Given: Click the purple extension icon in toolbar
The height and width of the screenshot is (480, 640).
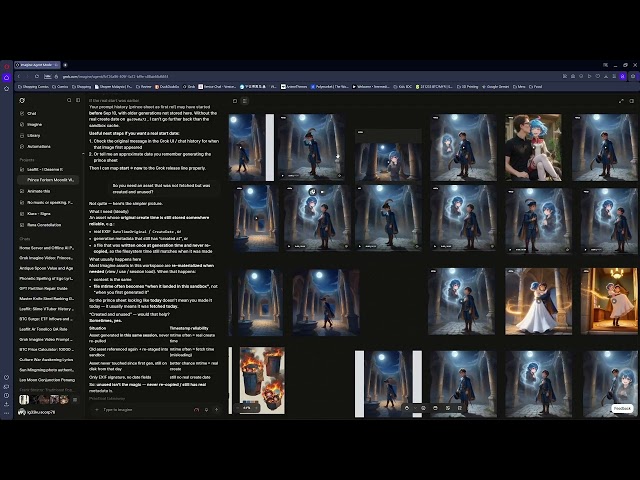Looking at the screenshot, I should click(622, 76).
